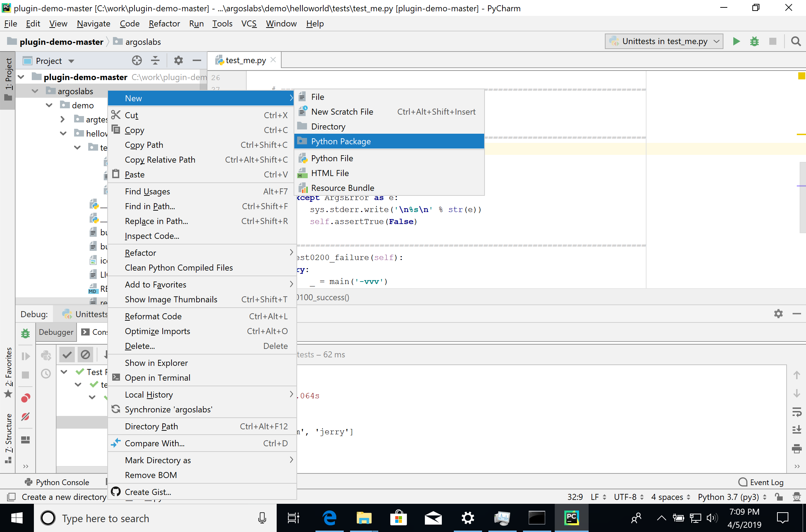Collapse the demo folder node
Screen dimensions: 806x532
click(49, 105)
